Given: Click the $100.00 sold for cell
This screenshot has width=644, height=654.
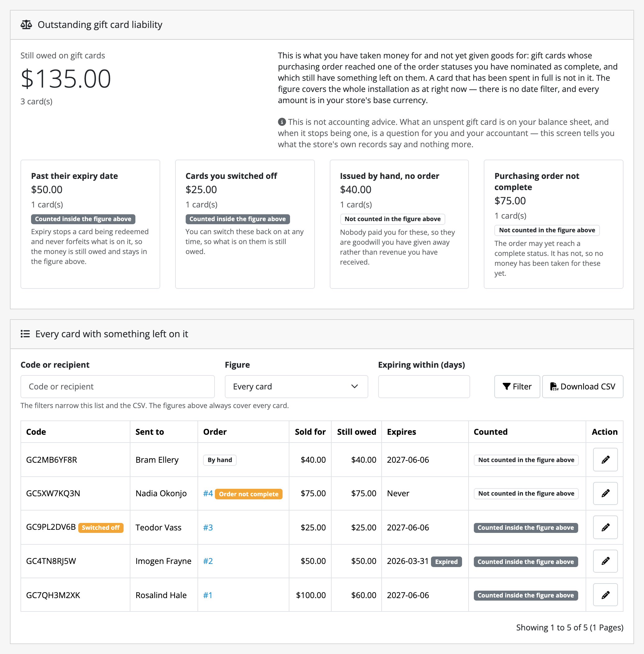Looking at the screenshot, I should 311,595.
